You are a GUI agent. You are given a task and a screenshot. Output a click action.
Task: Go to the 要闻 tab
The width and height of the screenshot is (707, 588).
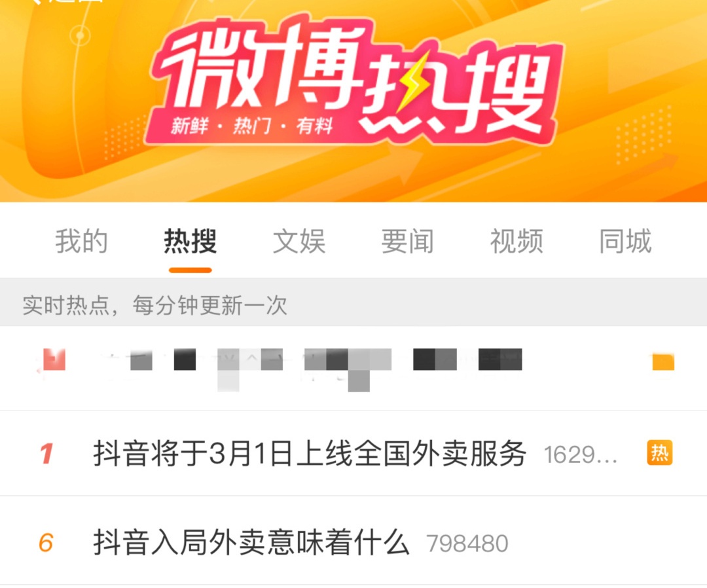tap(408, 241)
